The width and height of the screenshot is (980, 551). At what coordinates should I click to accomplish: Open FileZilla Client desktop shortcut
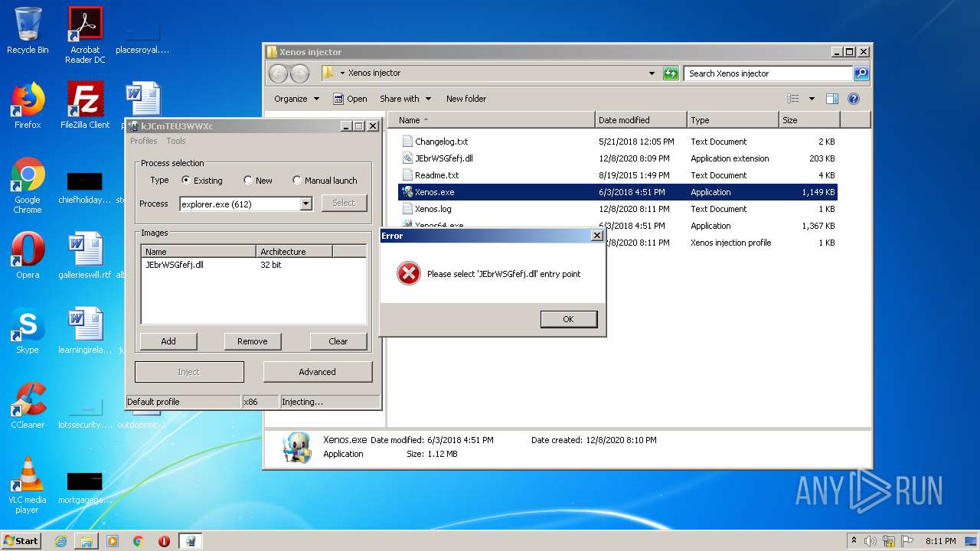pyautogui.click(x=85, y=105)
